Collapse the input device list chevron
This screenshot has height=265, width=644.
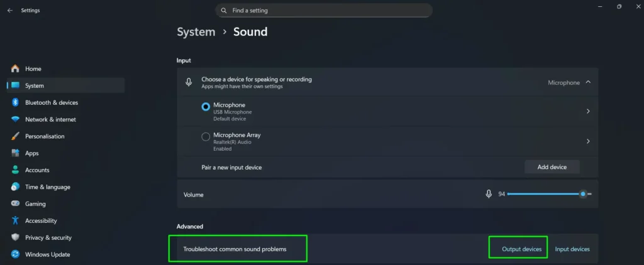(588, 82)
